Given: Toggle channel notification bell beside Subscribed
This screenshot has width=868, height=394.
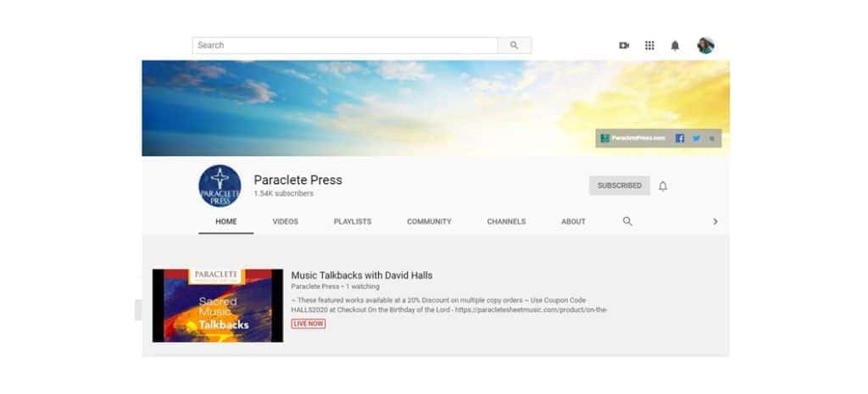Looking at the screenshot, I should coord(663,186).
